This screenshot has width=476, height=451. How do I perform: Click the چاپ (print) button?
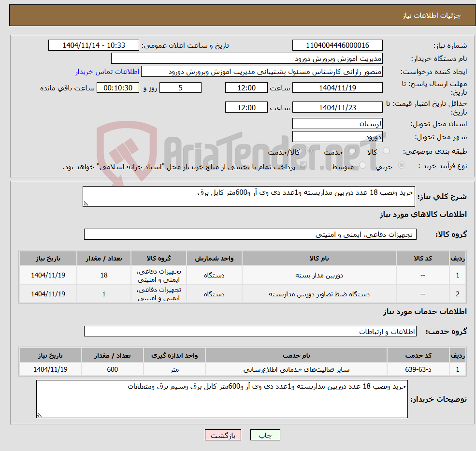[265, 435]
